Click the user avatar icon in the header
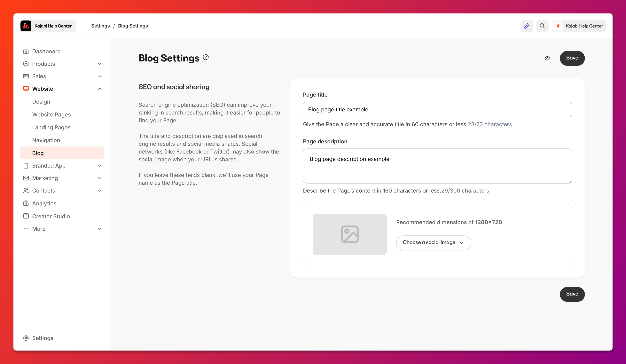Image resolution: width=626 pixels, height=364 pixels. pyautogui.click(x=558, y=26)
